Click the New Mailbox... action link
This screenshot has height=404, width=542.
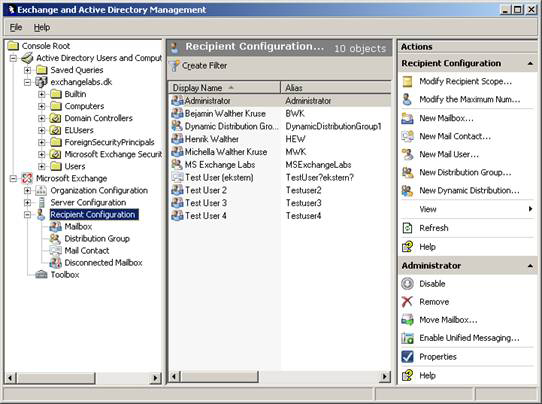pos(446,118)
